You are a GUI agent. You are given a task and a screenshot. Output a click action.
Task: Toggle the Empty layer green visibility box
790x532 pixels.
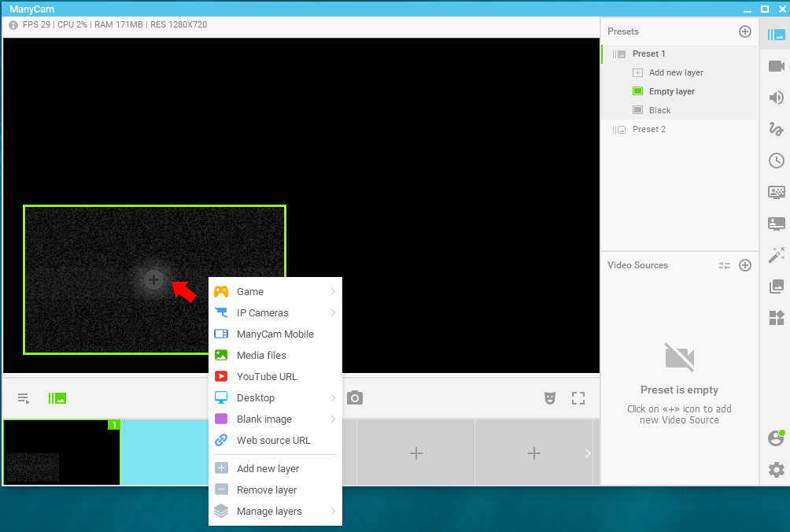pyautogui.click(x=637, y=91)
